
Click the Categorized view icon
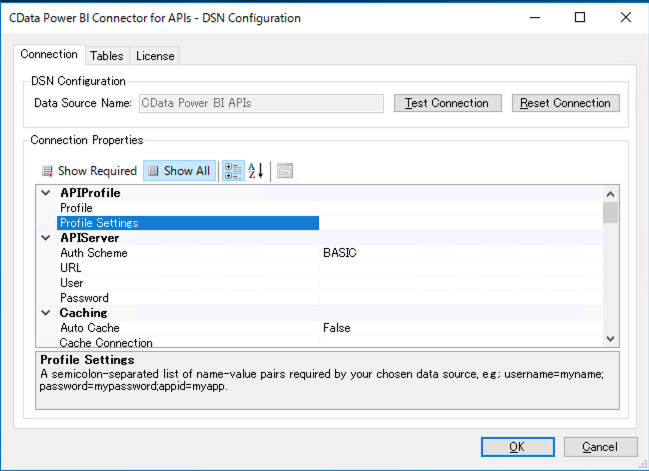tap(232, 171)
